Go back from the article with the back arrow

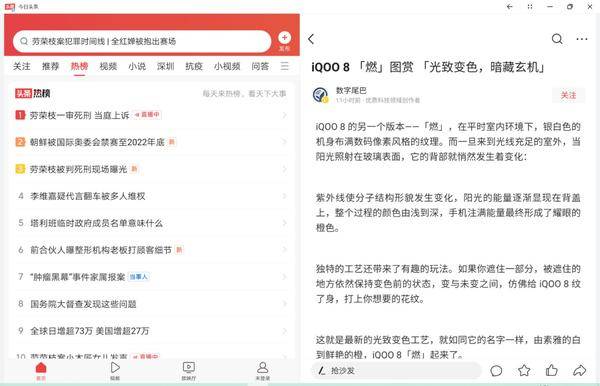pyautogui.click(x=311, y=39)
